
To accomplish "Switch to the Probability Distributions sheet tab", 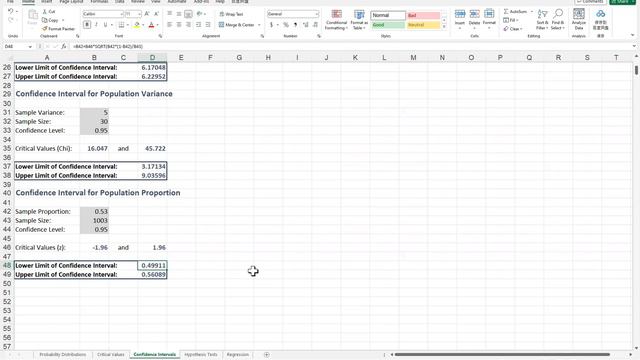I will (63, 355).
